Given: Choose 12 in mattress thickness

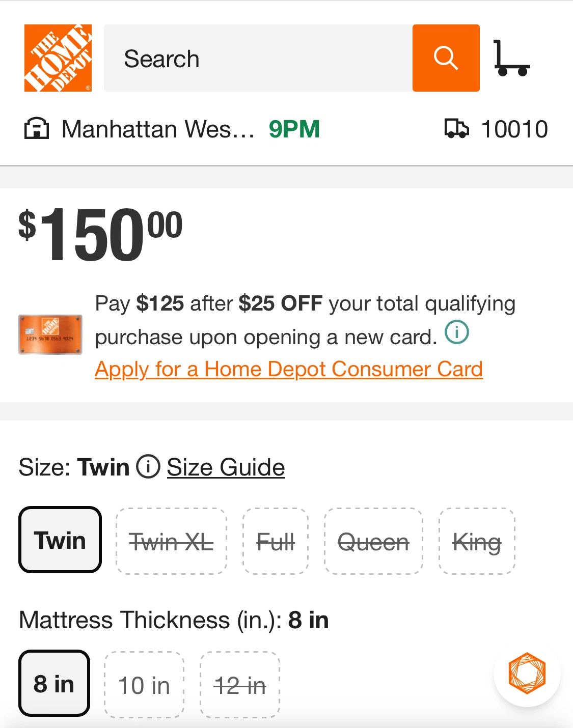Looking at the screenshot, I should [x=240, y=685].
